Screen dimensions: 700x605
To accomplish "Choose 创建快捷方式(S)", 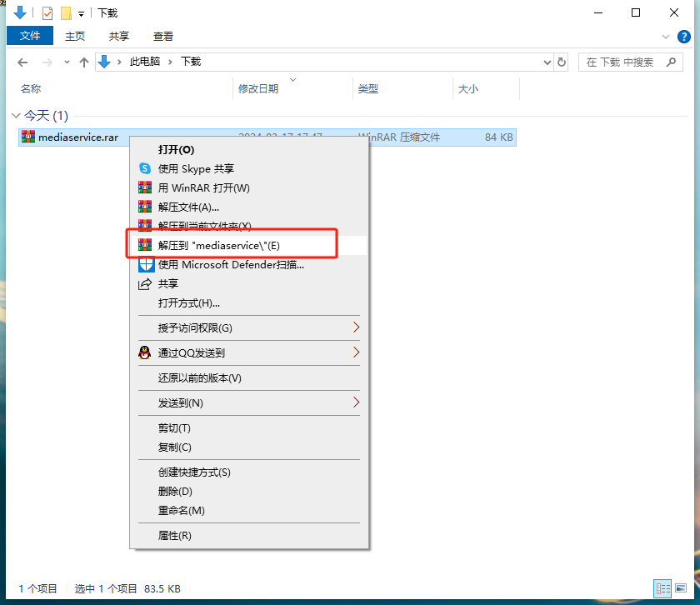I will [249, 472].
